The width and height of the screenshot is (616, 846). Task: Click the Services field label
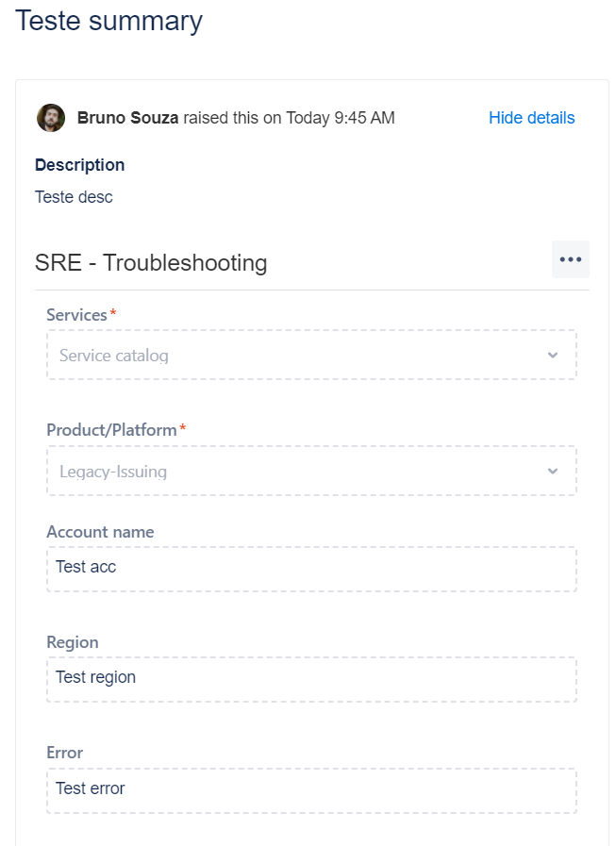pos(76,315)
